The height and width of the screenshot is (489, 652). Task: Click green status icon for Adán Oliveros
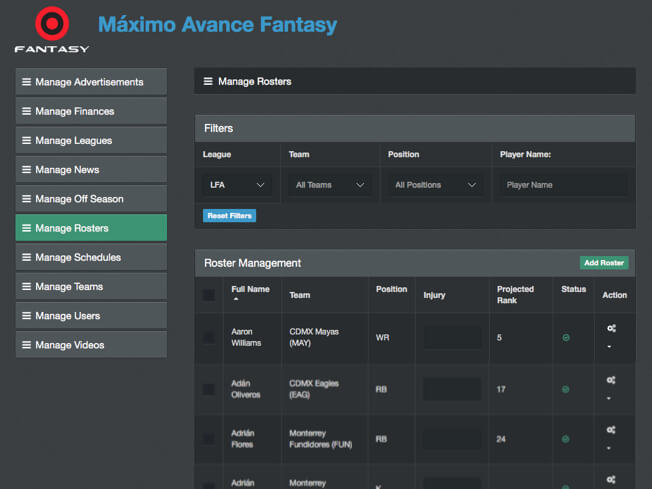tap(566, 389)
